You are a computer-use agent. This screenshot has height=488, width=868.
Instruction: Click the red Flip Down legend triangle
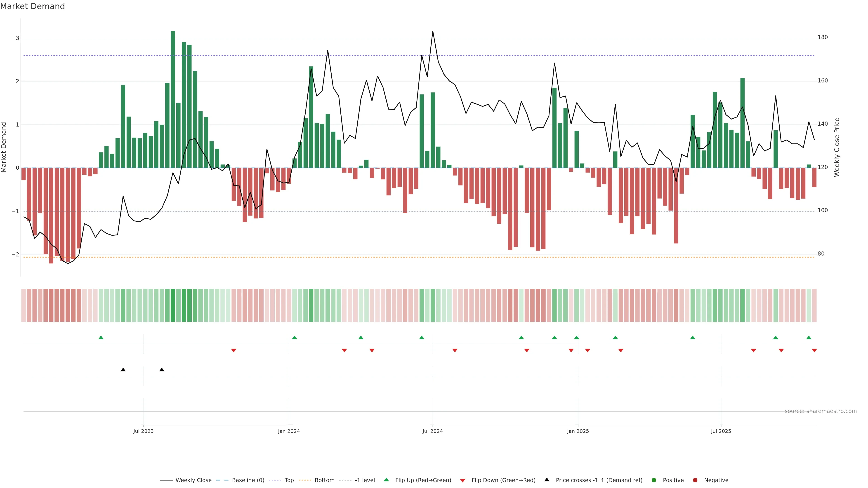coord(462,480)
